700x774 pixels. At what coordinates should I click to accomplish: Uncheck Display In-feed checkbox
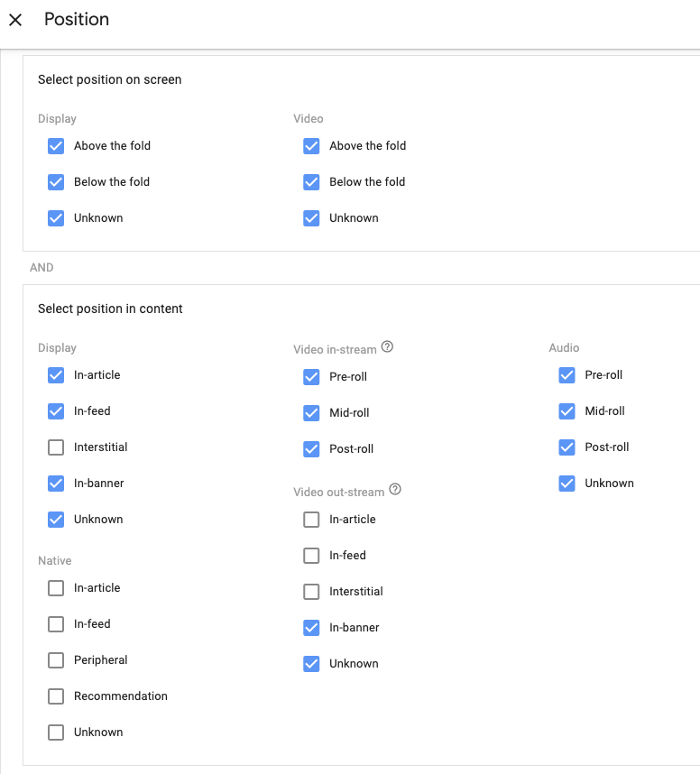point(56,410)
